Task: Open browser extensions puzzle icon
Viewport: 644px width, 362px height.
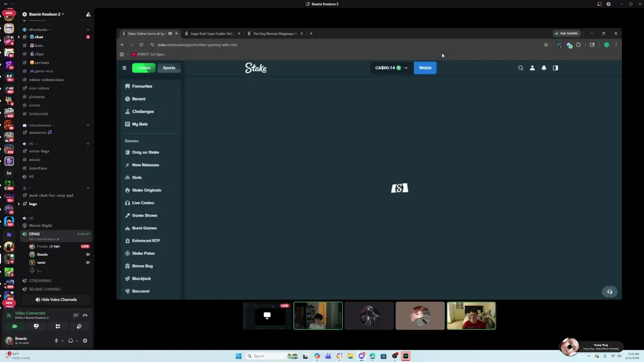Action: (x=578, y=45)
